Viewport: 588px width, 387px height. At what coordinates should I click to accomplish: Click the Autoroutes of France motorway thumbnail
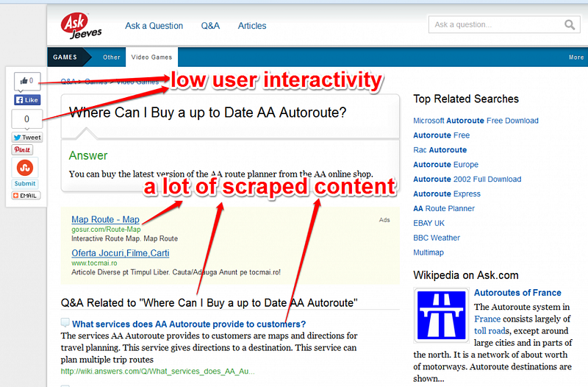coord(442,316)
